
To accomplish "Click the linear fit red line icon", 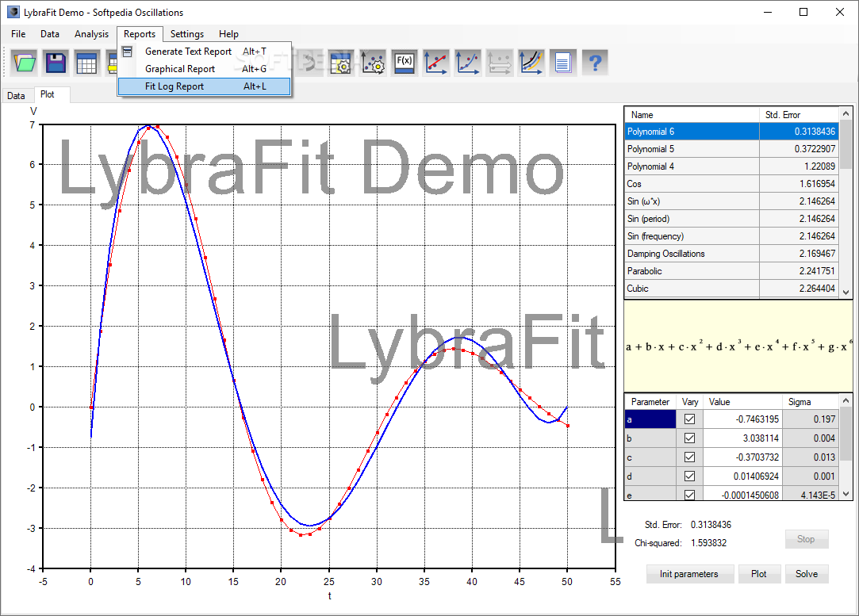I will [x=436, y=63].
